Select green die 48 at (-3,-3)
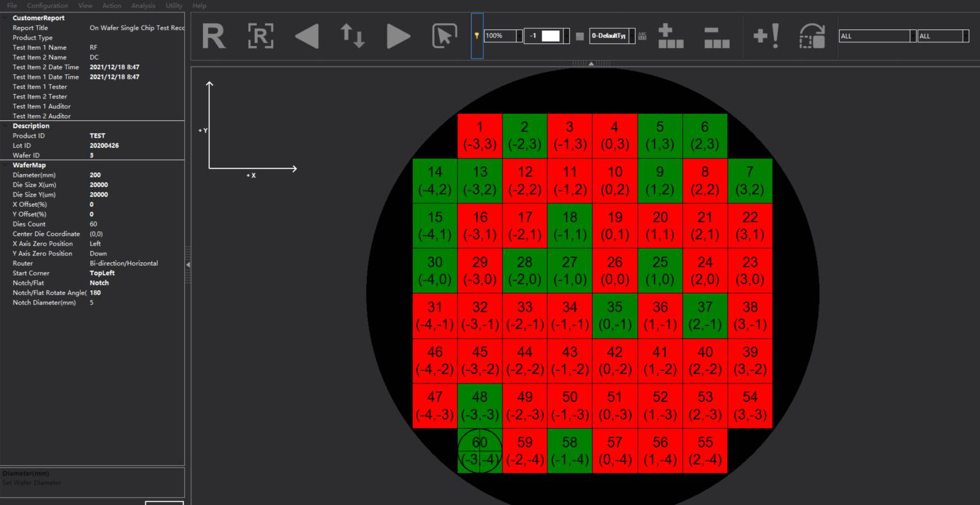Image resolution: width=980 pixels, height=505 pixels. pos(480,406)
